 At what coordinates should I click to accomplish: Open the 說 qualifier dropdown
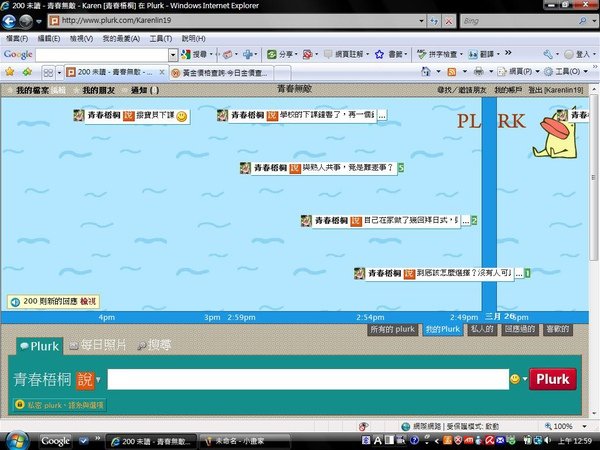[98, 380]
